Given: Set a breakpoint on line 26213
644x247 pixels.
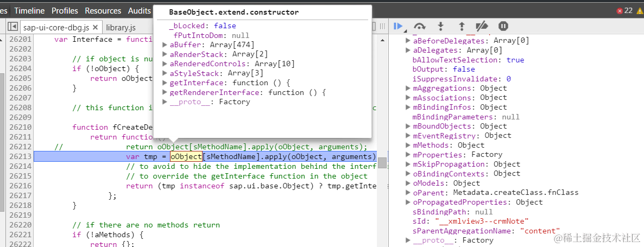Looking at the screenshot, I should (x=20, y=157).
